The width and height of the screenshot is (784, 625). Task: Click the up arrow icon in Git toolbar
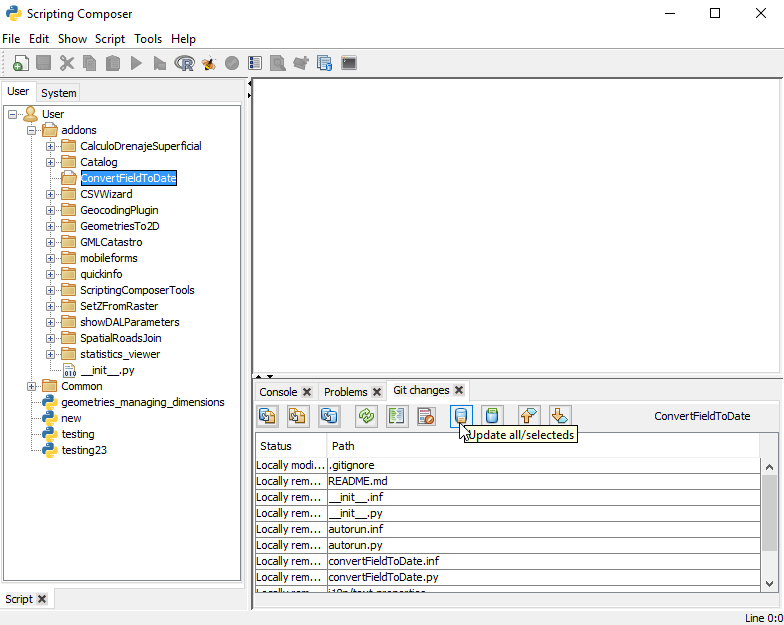click(528, 416)
